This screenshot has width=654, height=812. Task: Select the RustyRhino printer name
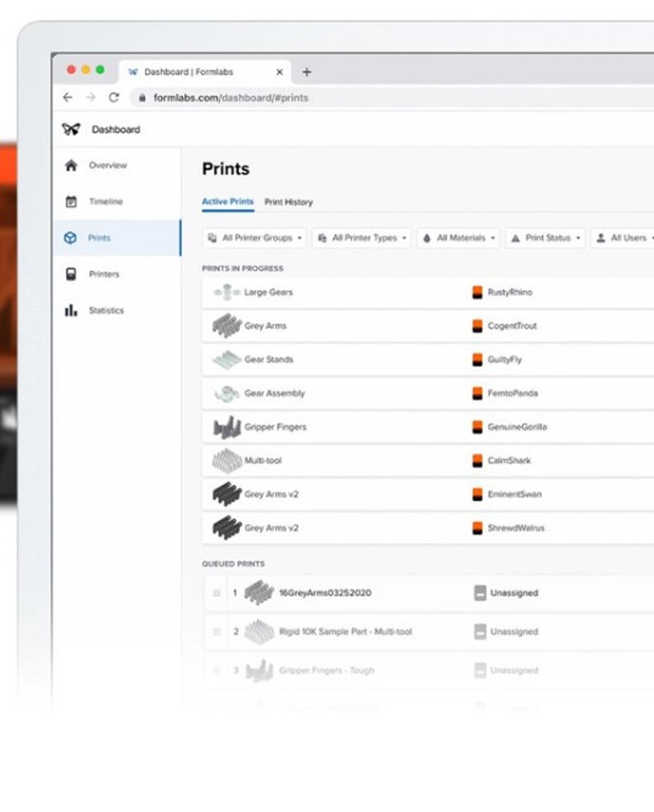(x=509, y=292)
